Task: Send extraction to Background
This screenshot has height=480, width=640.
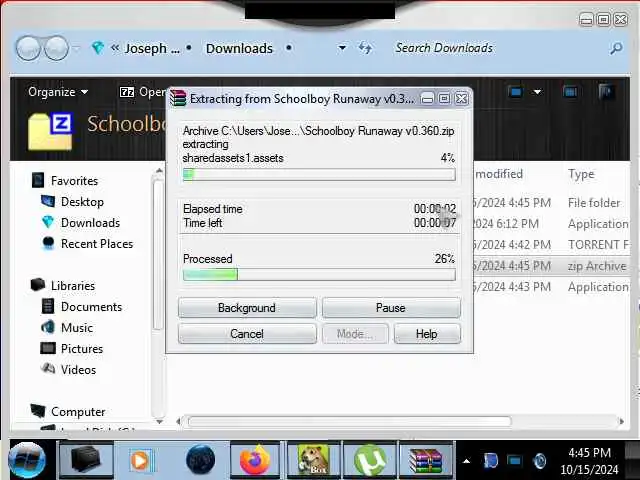Action: (247, 308)
